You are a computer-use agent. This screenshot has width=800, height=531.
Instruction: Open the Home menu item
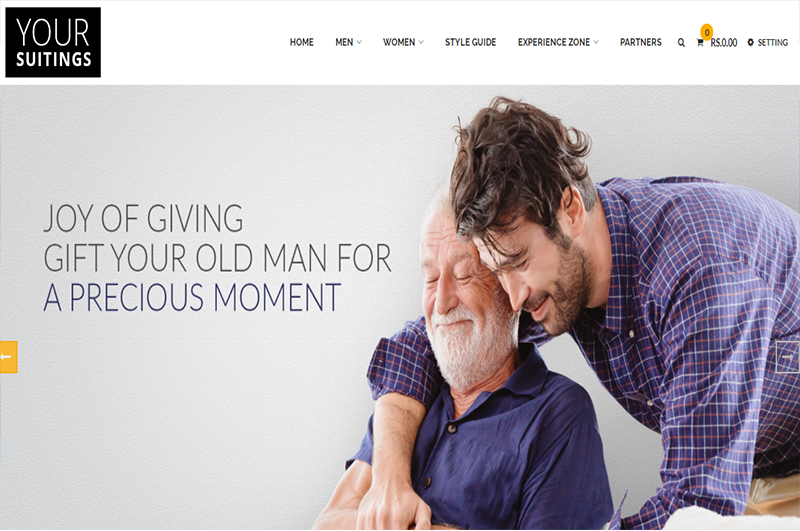tap(302, 42)
